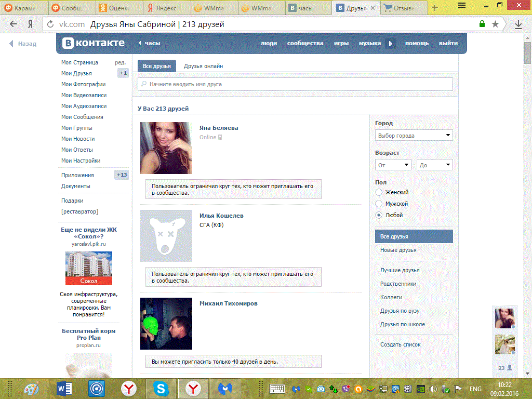Open Моя Страница in sidebar
This screenshot has width=532, height=399.
pyautogui.click(x=79, y=62)
